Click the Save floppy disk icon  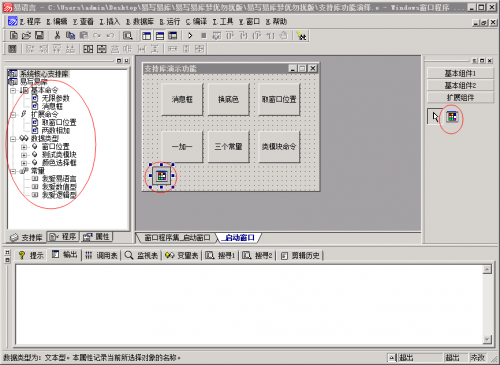tap(39, 35)
